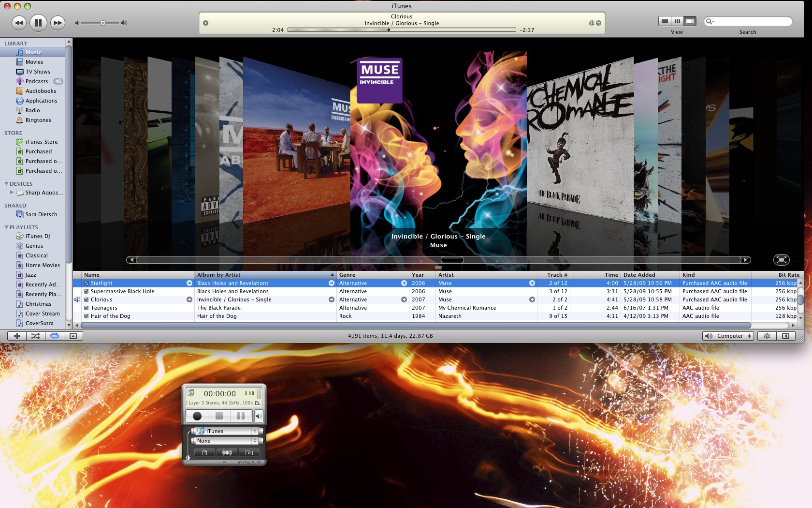Toggle the Genius sidebar at bottom right
This screenshot has height=508, width=812.
coord(786,336)
